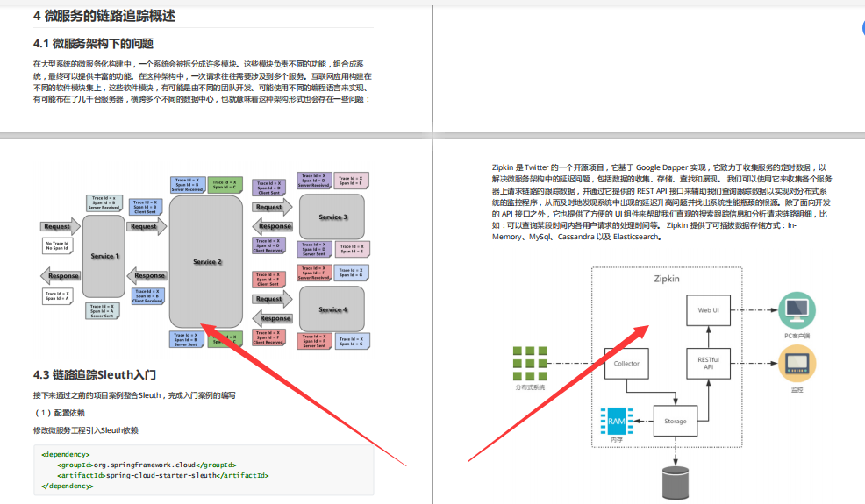Click the blue RAM chip icon
The image size is (865, 504).
pyautogui.click(x=616, y=422)
